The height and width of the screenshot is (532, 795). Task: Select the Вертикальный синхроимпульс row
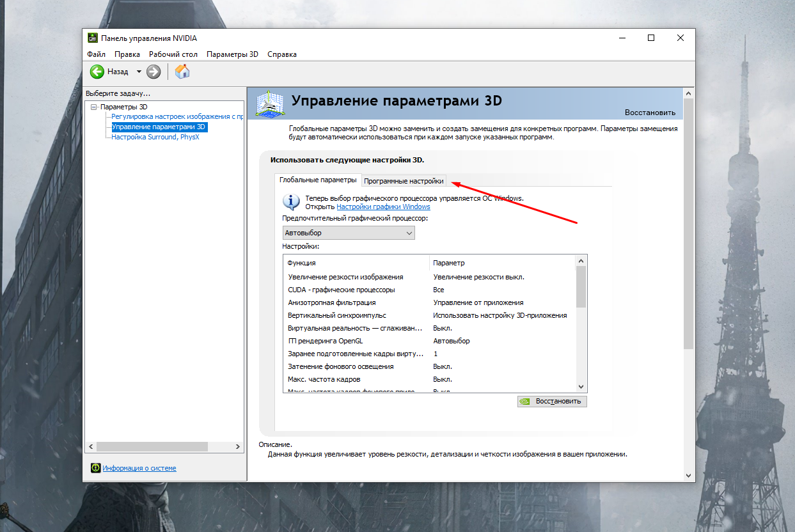tap(430, 315)
